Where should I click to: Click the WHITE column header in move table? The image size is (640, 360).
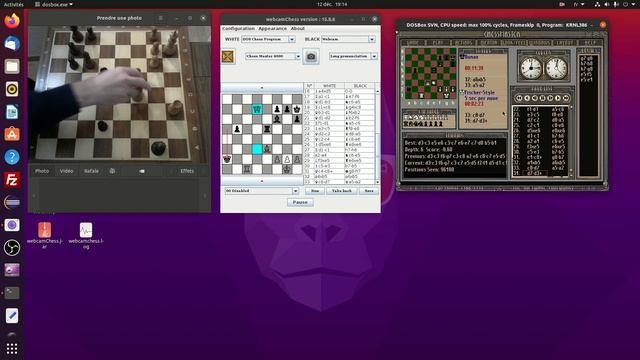point(329,86)
